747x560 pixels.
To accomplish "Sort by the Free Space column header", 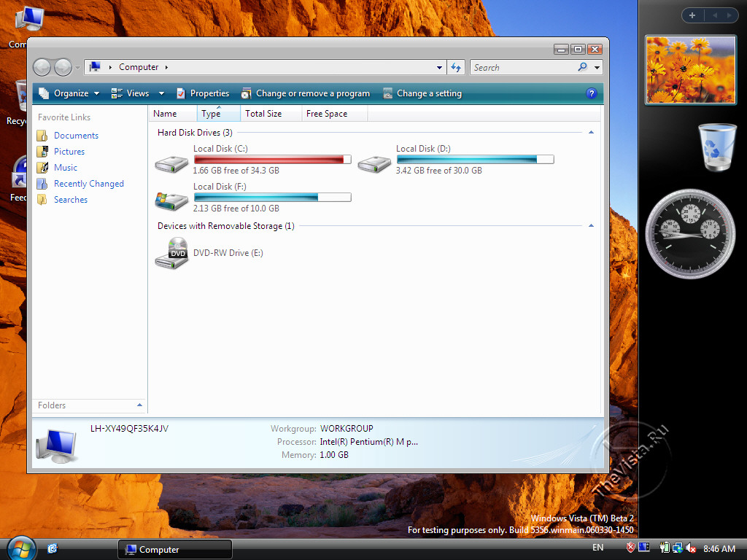I will point(327,114).
